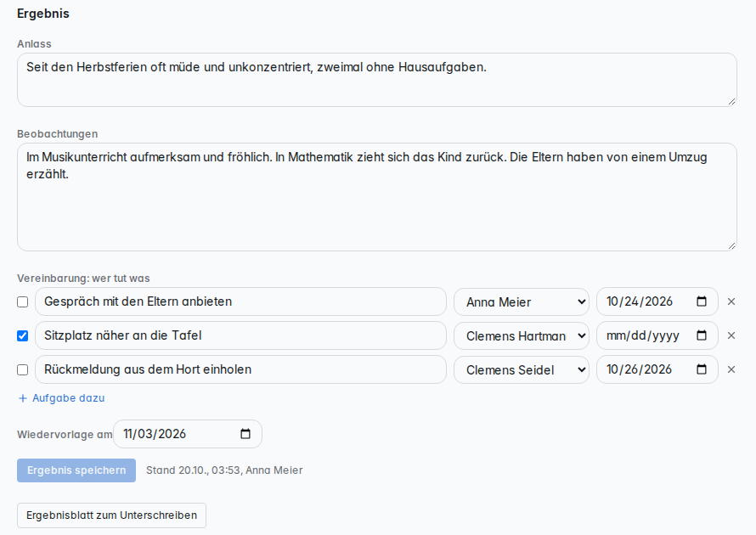Click the 'Anlass' label
Image resolution: width=756 pixels, height=535 pixels.
click(34, 44)
